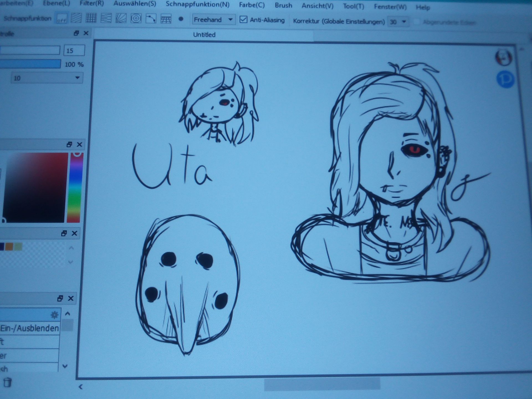
Task: Click the rainbow hue bar
Action: pos(75,187)
